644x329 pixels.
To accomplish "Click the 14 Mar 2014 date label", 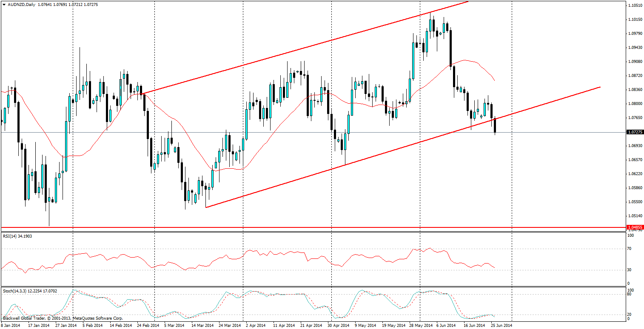I will point(202,326).
